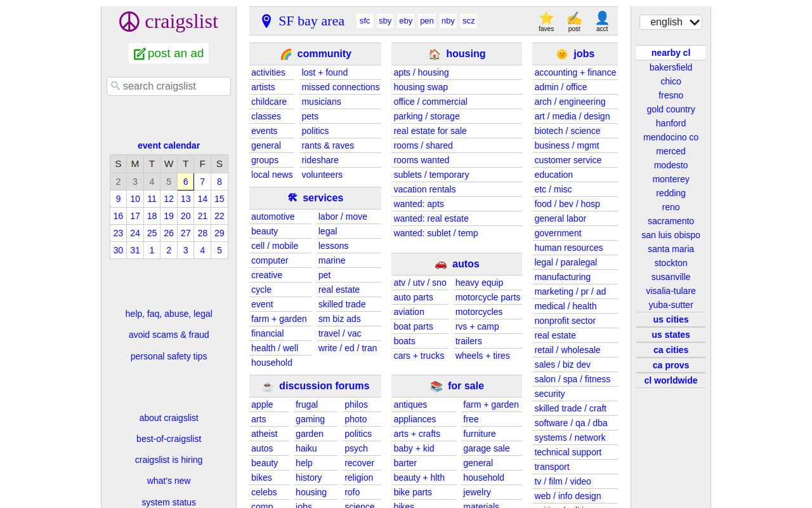
Task: Switch to the scz subarea tab
Action: pos(469,21)
